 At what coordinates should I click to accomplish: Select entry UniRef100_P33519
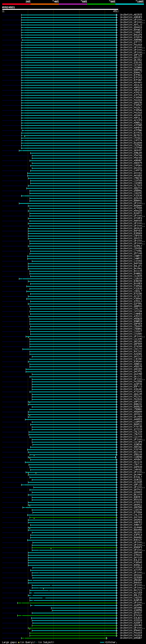131,567
